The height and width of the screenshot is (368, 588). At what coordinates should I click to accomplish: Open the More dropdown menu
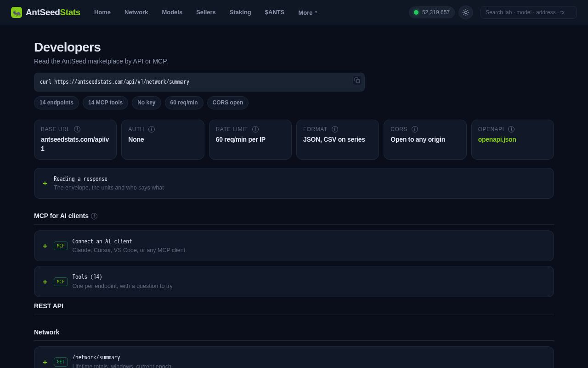pos(307,12)
